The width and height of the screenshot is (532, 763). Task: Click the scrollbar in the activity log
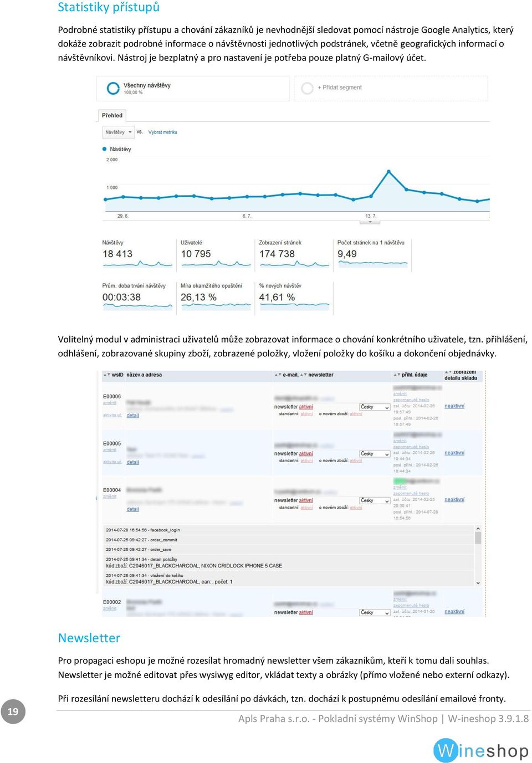click(478, 537)
